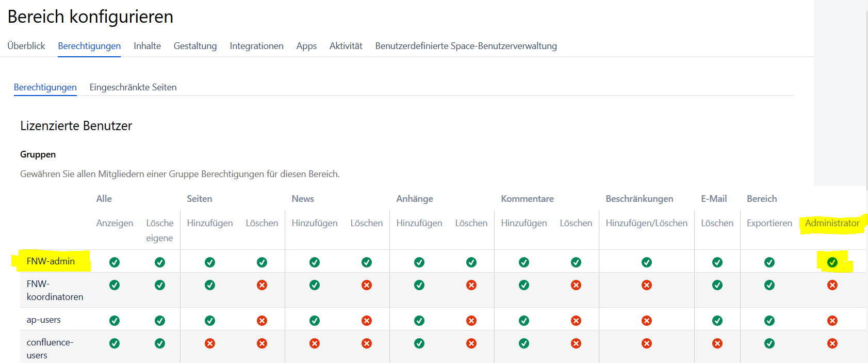This screenshot has height=363, width=868.
Task: Click FNW-koordinatoren Administrator red cross icon
Action: [x=832, y=285]
